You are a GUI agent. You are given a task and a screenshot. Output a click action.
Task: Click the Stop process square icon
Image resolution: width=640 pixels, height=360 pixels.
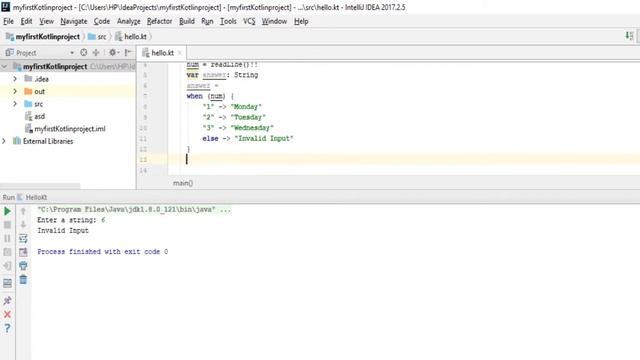tap(7, 225)
